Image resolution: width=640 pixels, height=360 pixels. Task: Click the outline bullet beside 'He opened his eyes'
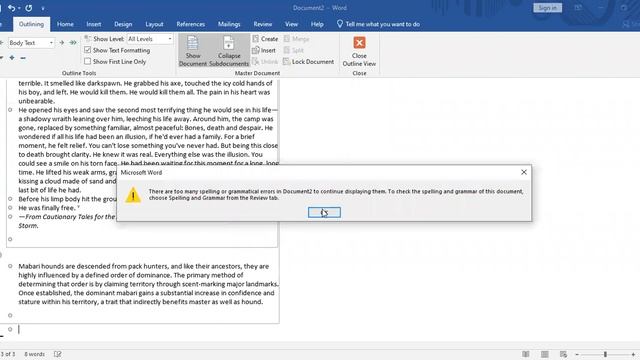10,110
